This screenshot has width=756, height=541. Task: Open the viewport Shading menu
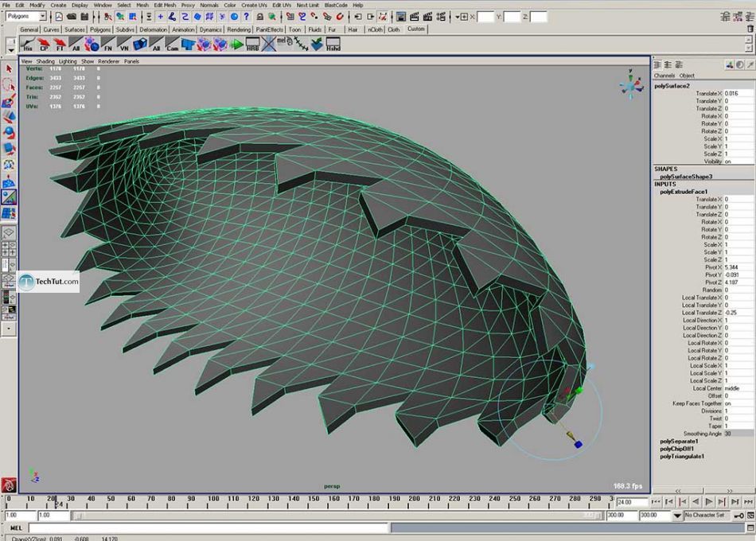(45, 61)
